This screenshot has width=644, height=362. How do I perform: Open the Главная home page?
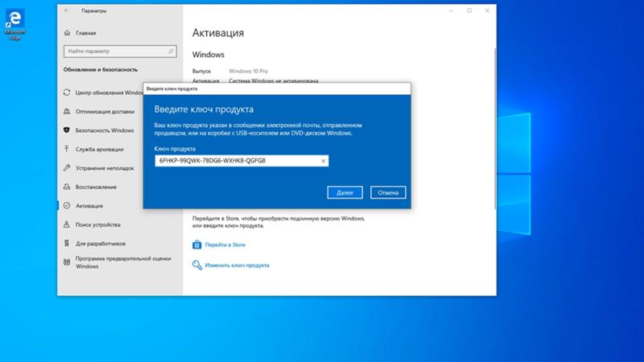86,33
